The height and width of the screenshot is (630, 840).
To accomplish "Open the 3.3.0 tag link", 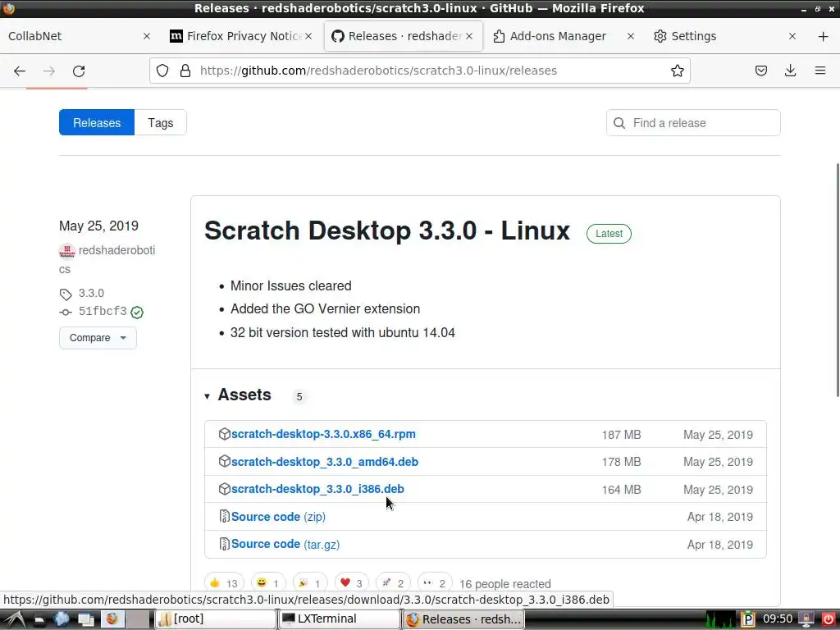I will 91,293.
